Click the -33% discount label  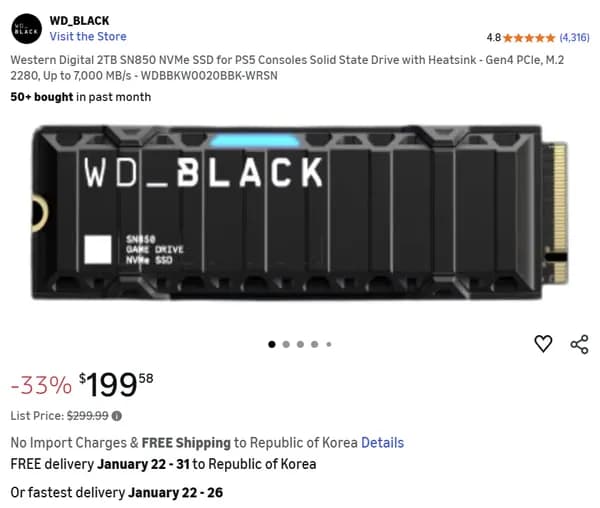(41, 385)
